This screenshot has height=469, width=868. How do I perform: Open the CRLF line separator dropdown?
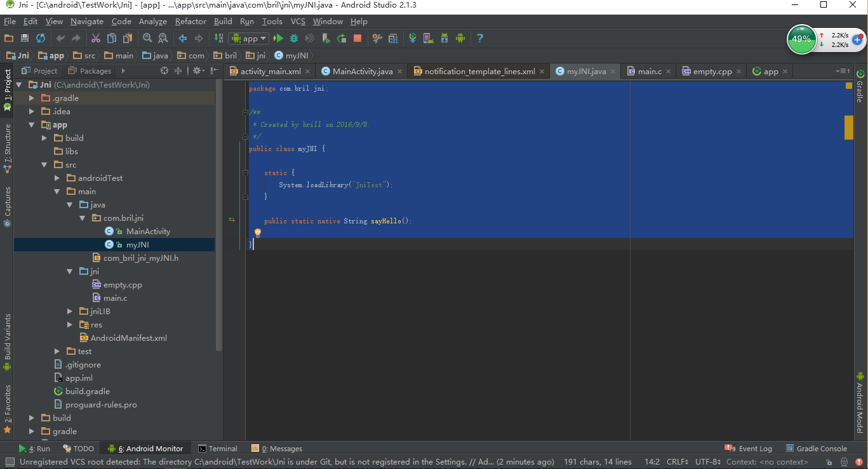(677, 462)
